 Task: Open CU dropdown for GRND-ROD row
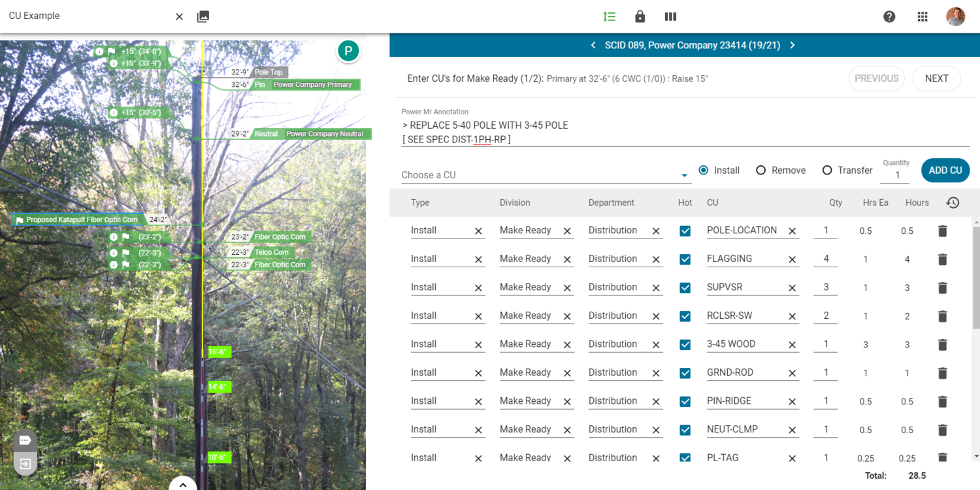point(753,372)
